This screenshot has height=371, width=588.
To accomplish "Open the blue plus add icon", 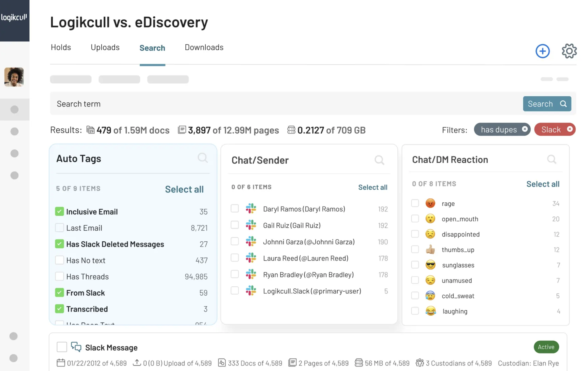I will [542, 51].
